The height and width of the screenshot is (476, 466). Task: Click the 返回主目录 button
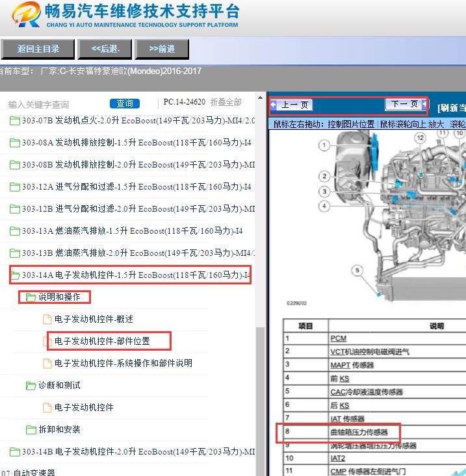coord(38,49)
